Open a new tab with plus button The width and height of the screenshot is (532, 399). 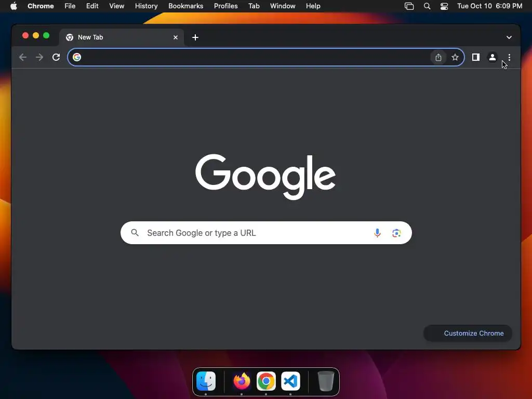pyautogui.click(x=195, y=37)
